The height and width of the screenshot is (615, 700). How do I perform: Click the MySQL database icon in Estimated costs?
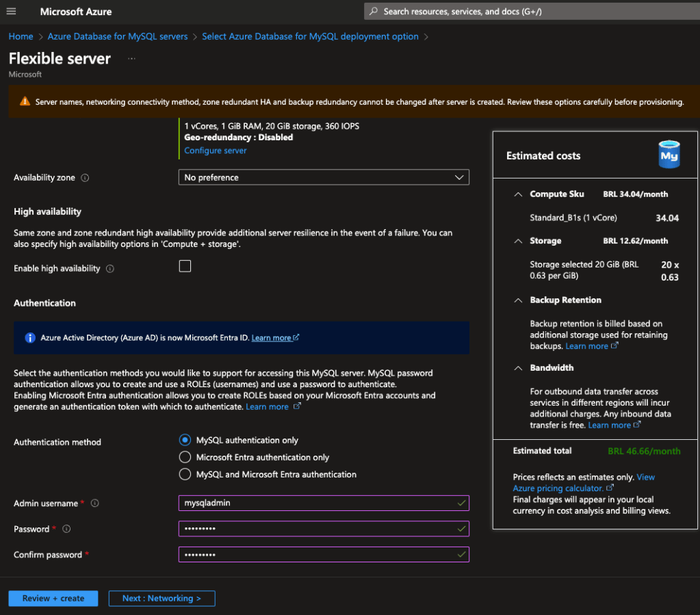click(x=669, y=155)
